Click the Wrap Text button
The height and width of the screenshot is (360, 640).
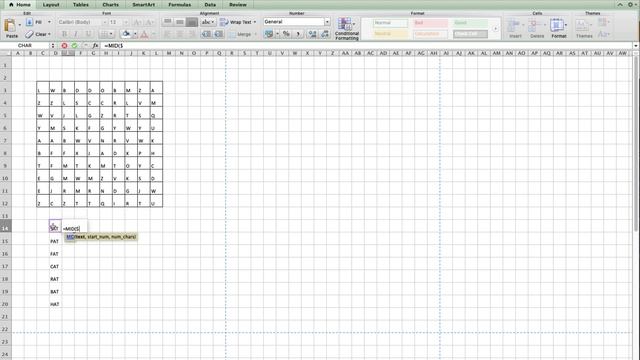coord(238,22)
